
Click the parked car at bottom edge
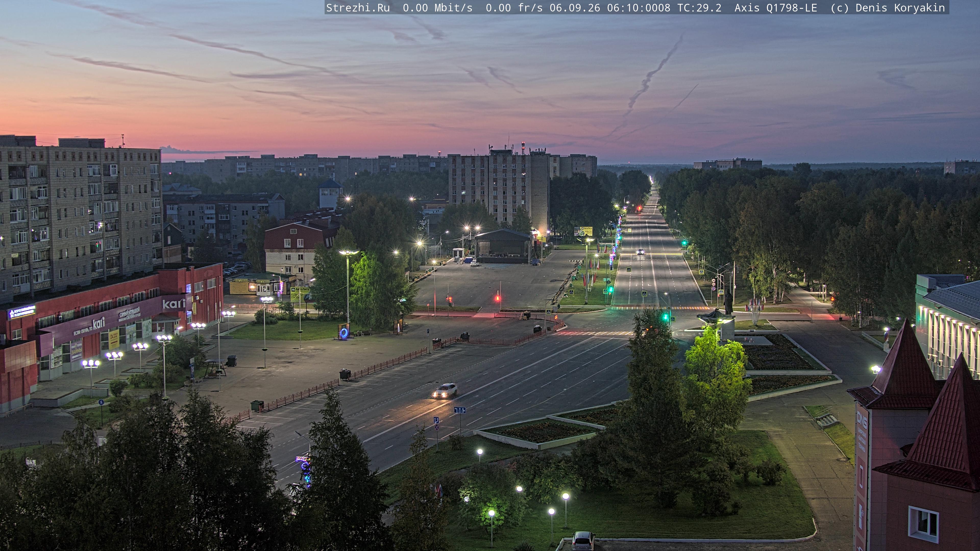click(x=583, y=541)
